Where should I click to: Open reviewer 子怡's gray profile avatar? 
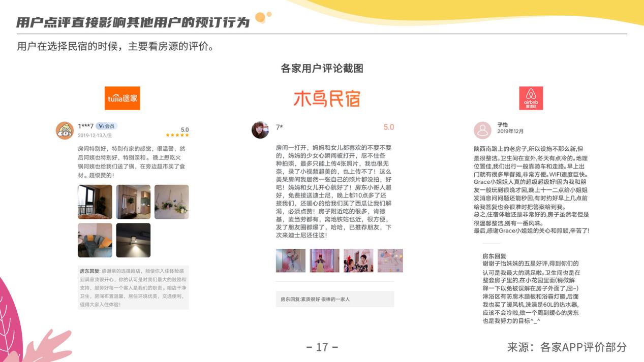click(x=482, y=130)
